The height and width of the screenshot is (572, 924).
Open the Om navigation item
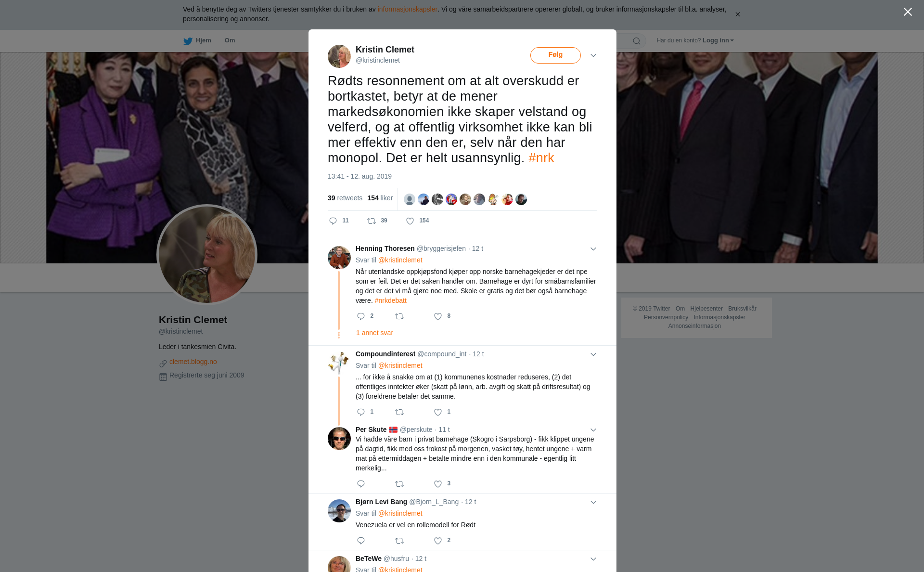click(230, 40)
